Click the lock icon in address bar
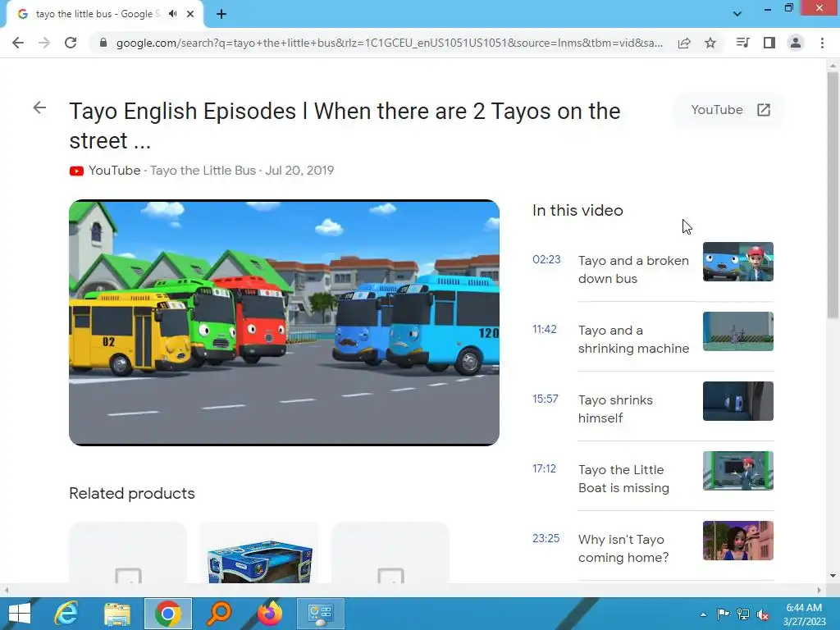This screenshot has height=630, width=840. [103, 43]
